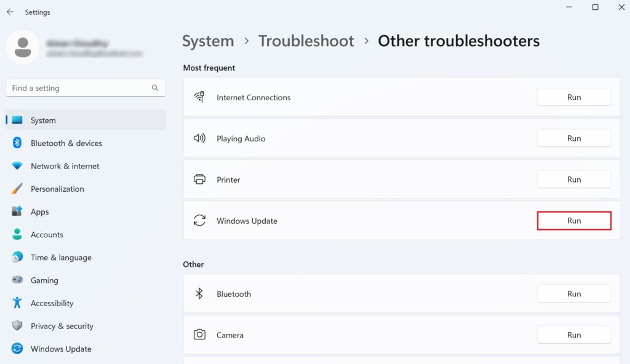Click the Personalization paintbrush icon
Screen dimensions: 630x364
point(17,189)
